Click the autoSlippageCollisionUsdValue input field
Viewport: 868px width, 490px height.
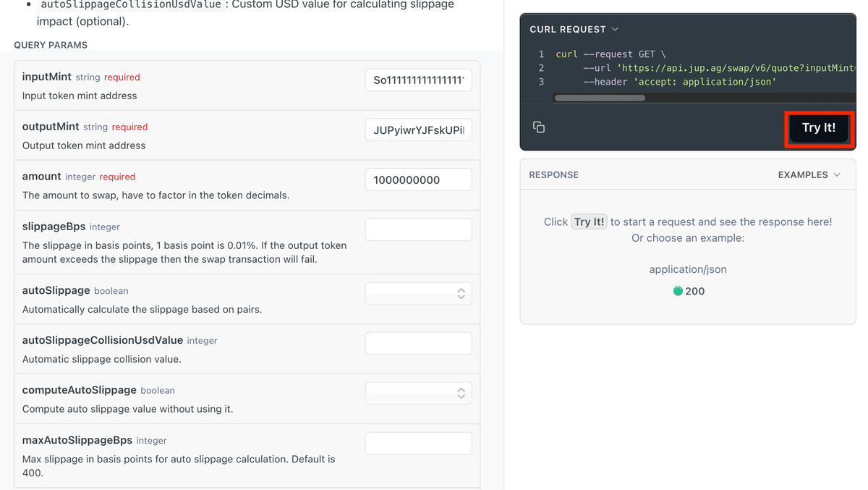418,343
